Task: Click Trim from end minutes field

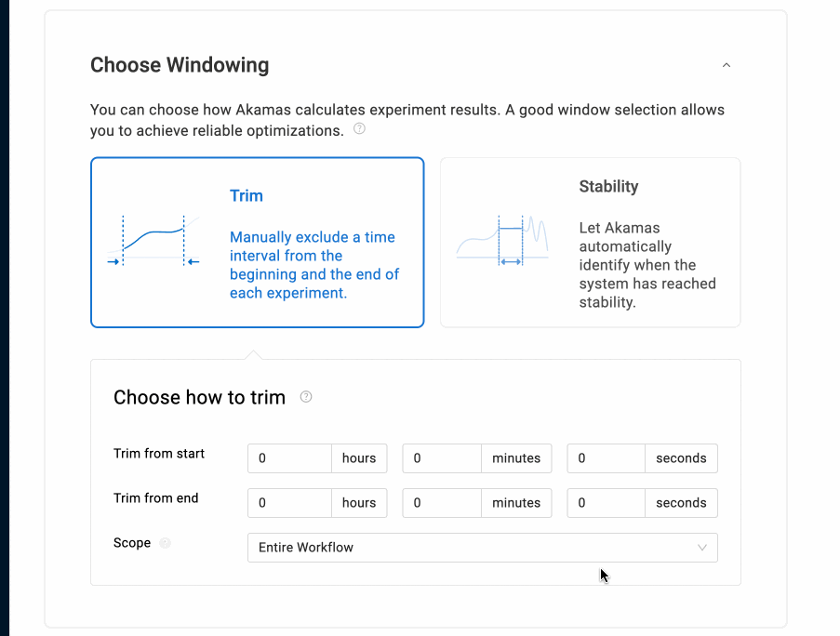Action: pos(441,503)
